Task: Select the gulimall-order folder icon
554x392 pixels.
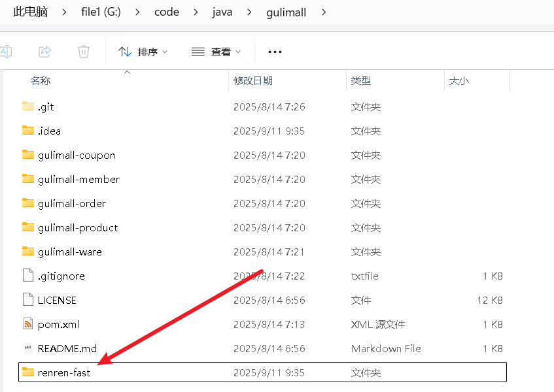Action: [x=28, y=203]
